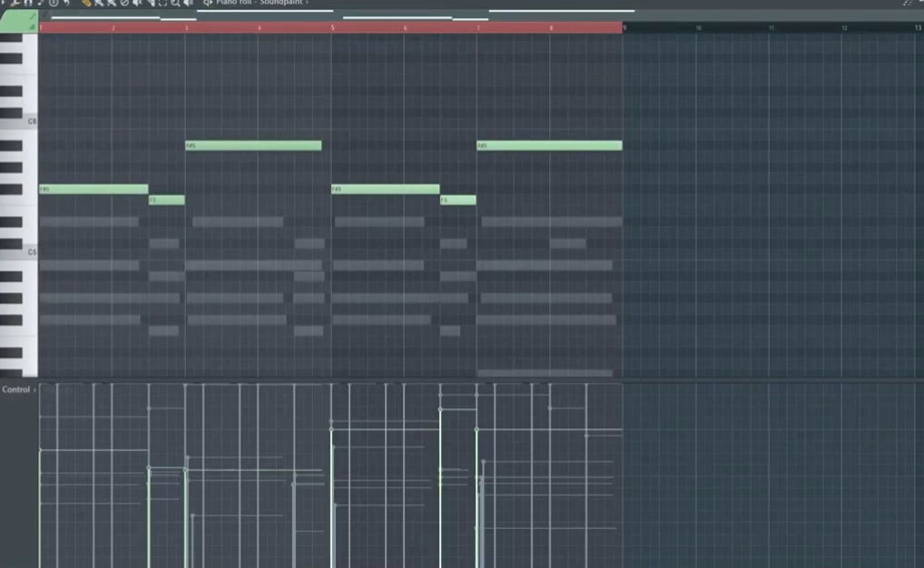Image resolution: width=924 pixels, height=568 pixels.
Task: Toggle the snap magnet icon
Action: coord(28,3)
